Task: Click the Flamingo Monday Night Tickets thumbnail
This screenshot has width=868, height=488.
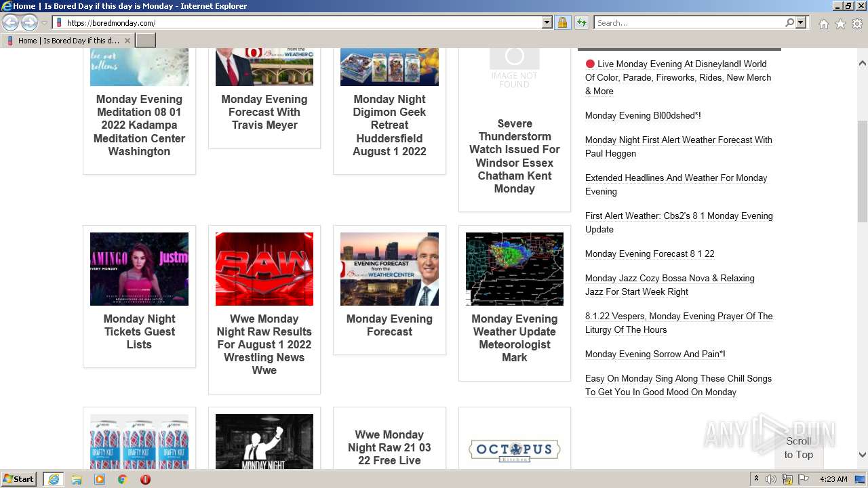Action: [x=139, y=269]
